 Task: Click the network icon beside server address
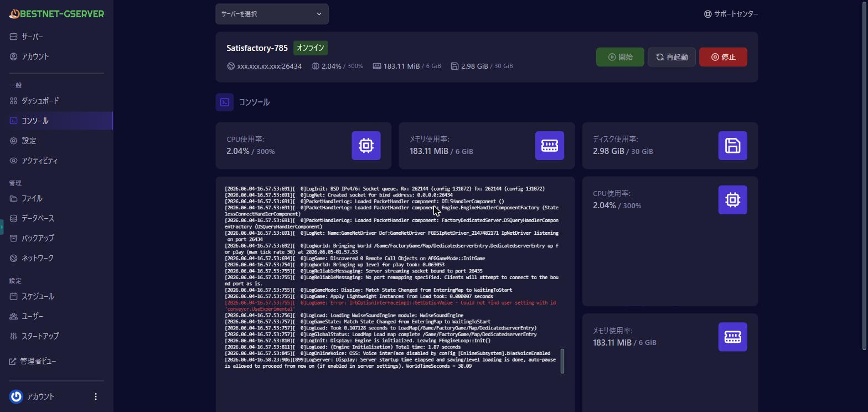231,66
